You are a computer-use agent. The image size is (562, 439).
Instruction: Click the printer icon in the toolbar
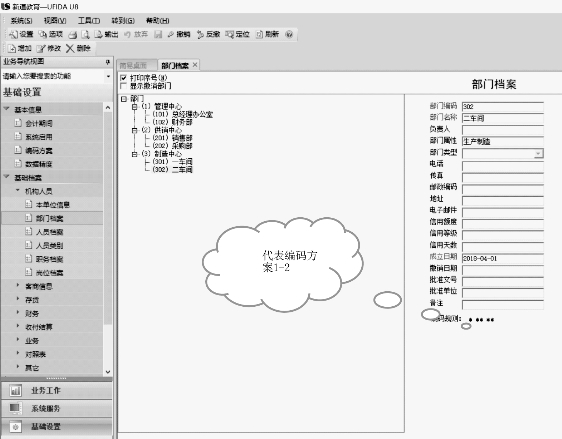[73, 34]
